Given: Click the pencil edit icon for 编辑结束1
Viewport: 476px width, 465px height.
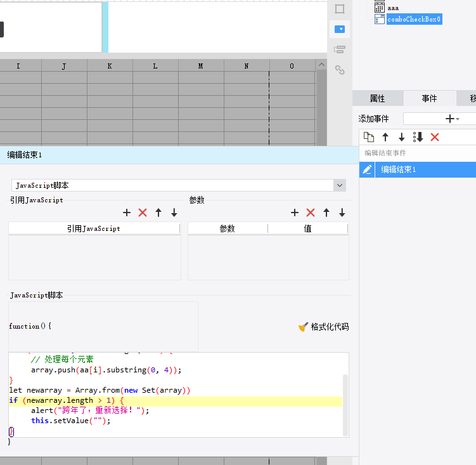Looking at the screenshot, I should (367, 169).
